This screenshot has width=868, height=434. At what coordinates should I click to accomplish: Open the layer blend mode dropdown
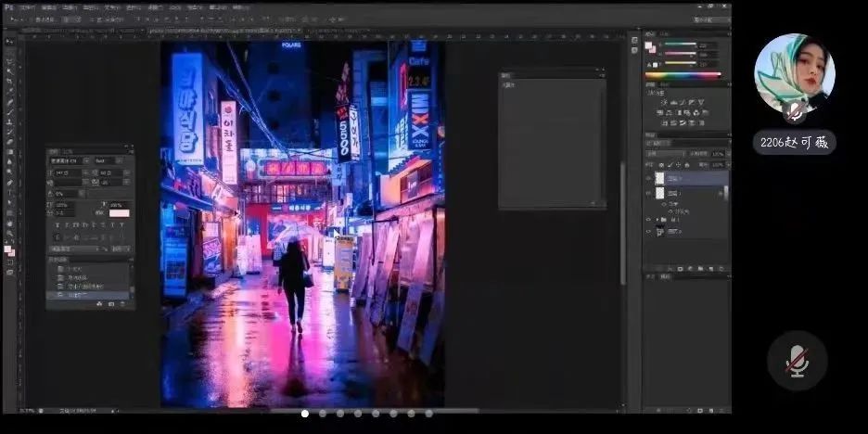tap(664, 154)
